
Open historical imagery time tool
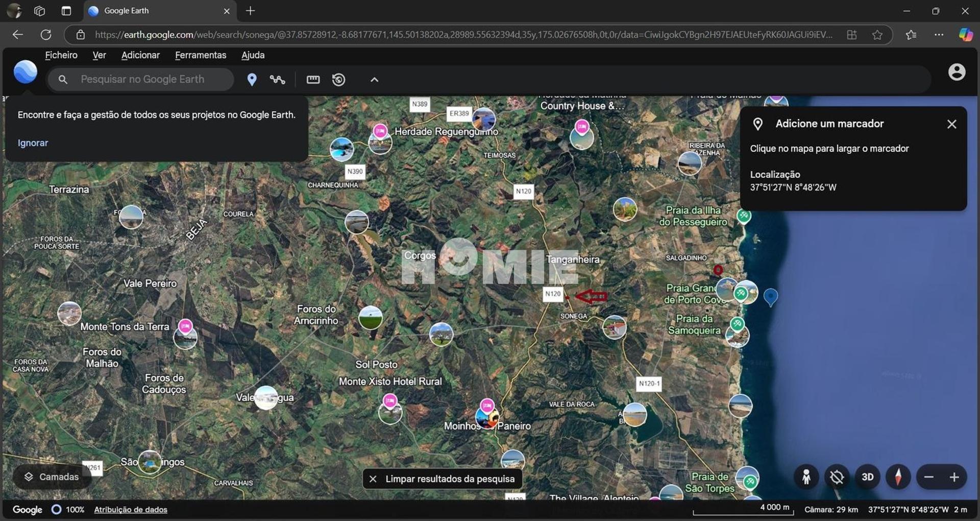point(338,80)
